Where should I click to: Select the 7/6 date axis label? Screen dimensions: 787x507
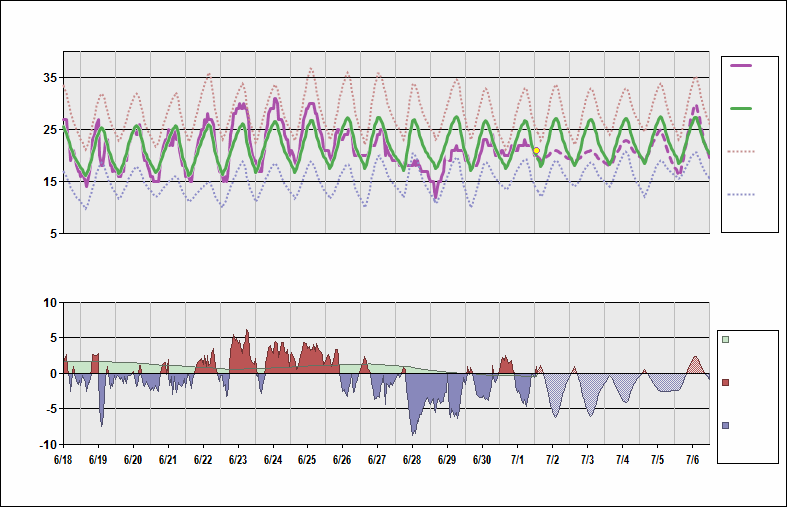pyautogui.click(x=692, y=460)
